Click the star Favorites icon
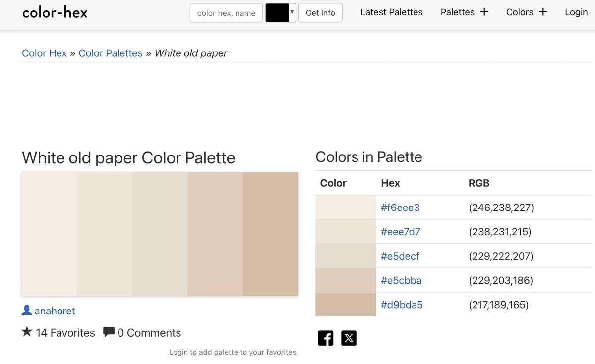Viewport: 595px width, 364px height. click(27, 332)
